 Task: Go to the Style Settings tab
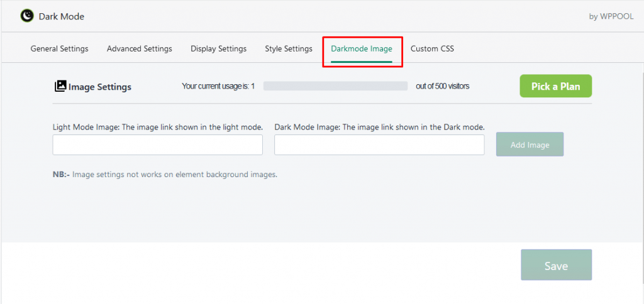point(289,49)
